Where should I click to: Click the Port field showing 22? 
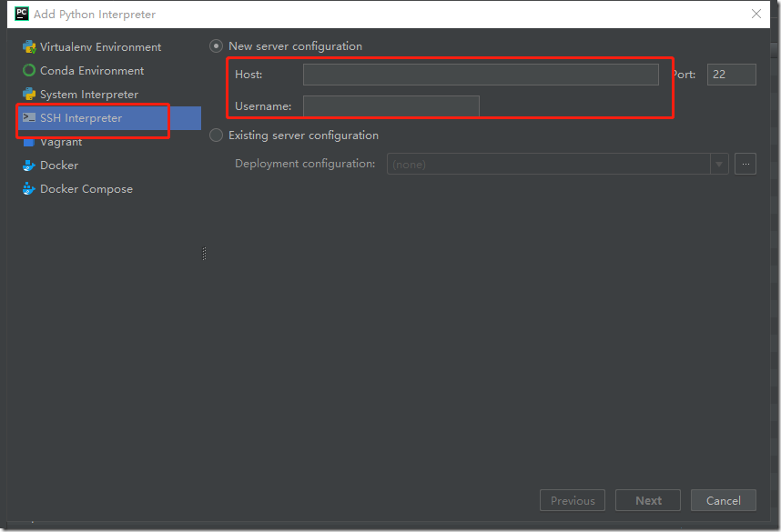[731, 75]
